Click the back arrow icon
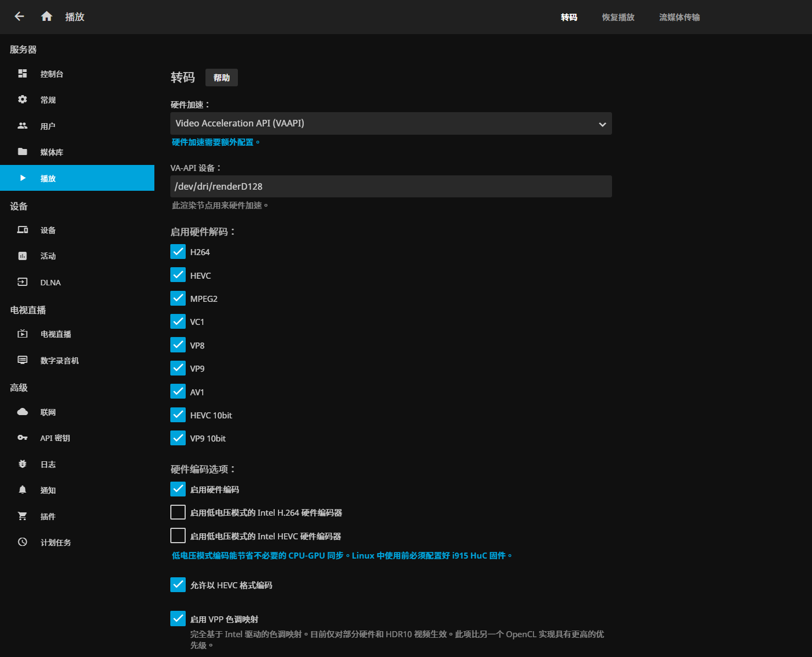The width and height of the screenshot is (812, 657). (19, 16)
